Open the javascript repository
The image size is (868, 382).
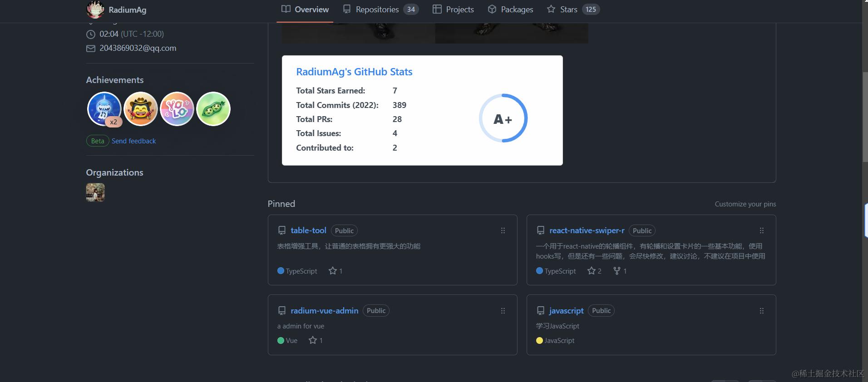click(x=567, y=311)
